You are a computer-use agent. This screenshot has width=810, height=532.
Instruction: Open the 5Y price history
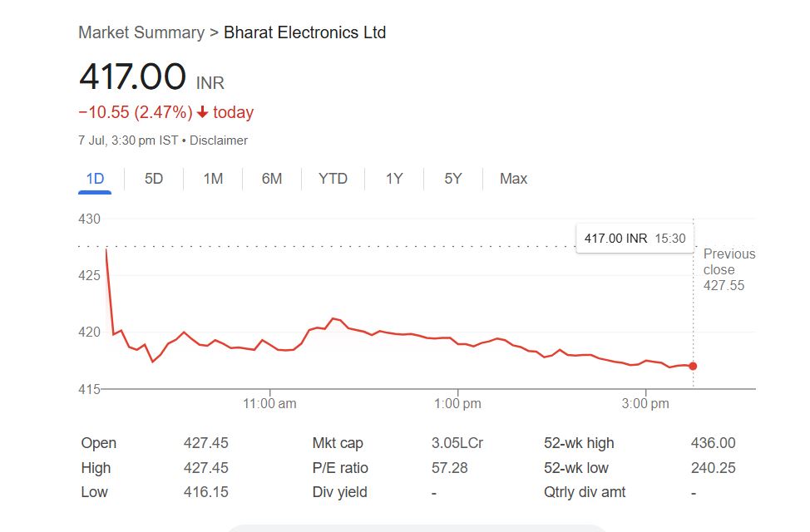pos(452,179)
